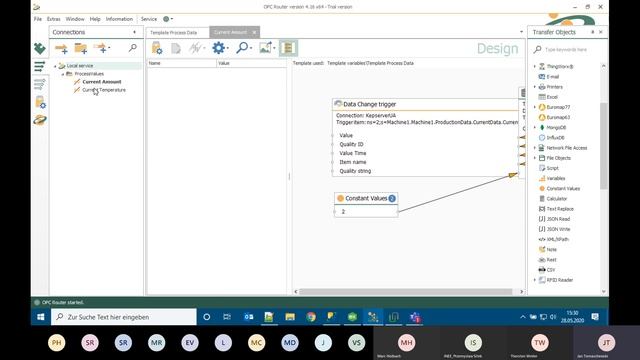The width and height of the screenshot is (640, 360).
Task: Click the Windows Start button
Action: pos(41,317)
